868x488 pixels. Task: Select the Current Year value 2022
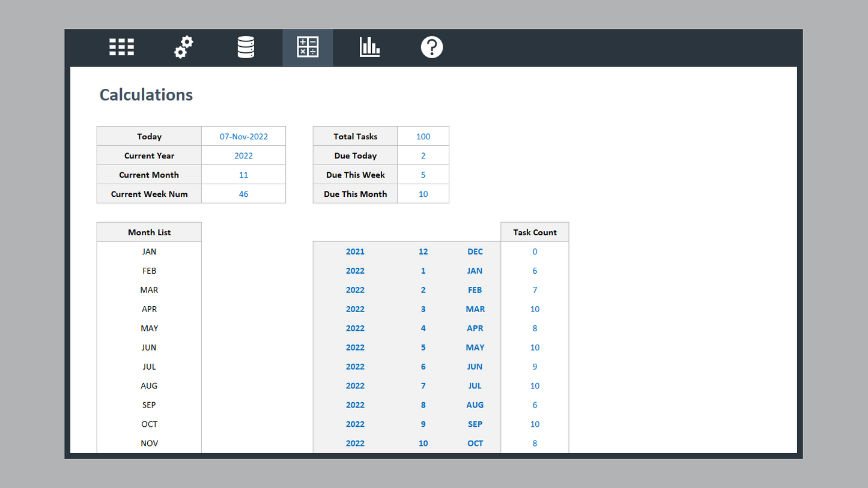click(x=243, y=155)
